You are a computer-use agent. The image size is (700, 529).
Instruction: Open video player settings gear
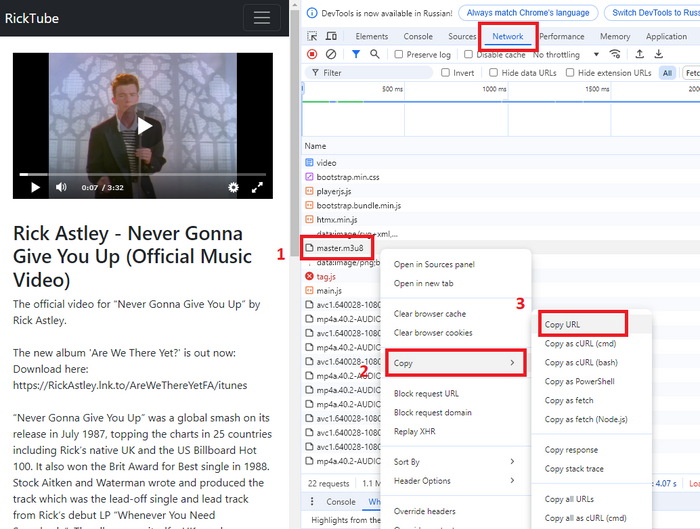(233, 187)
